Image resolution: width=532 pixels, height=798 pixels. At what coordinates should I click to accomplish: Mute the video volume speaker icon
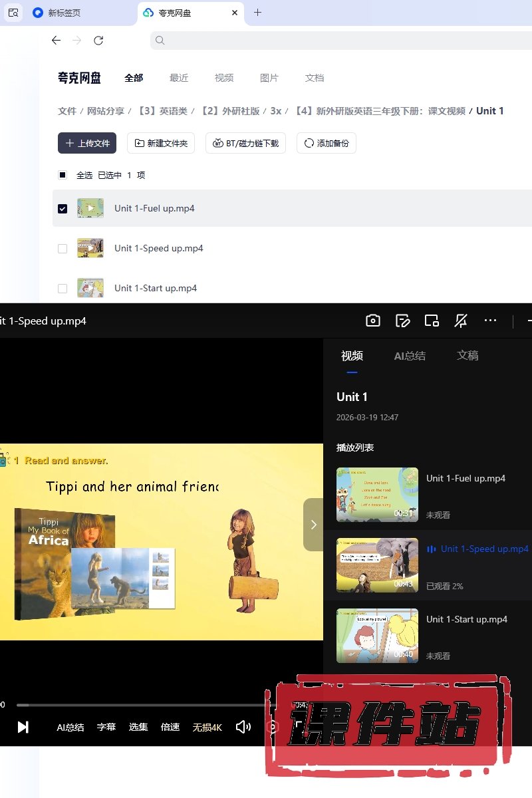pos(243,727)
